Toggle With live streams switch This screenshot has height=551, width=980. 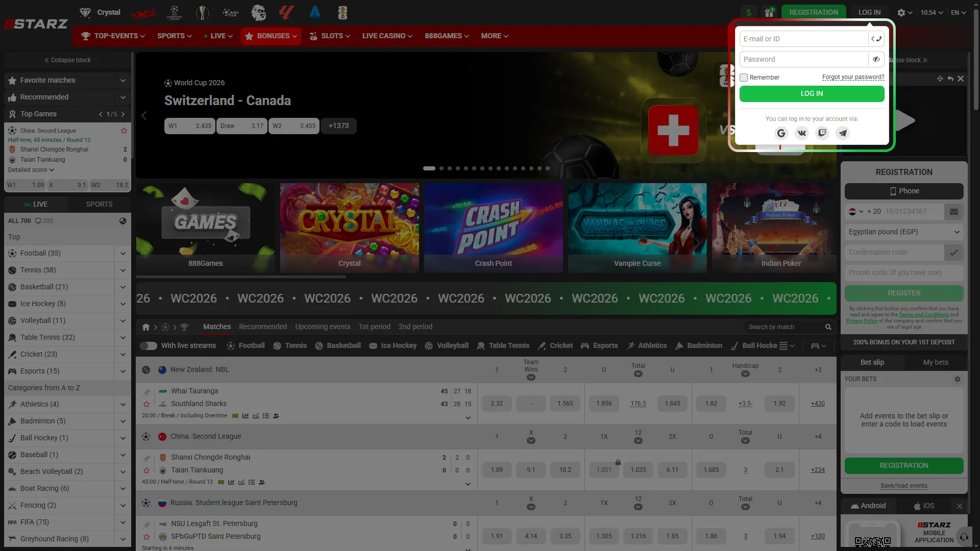click(149, 346)
